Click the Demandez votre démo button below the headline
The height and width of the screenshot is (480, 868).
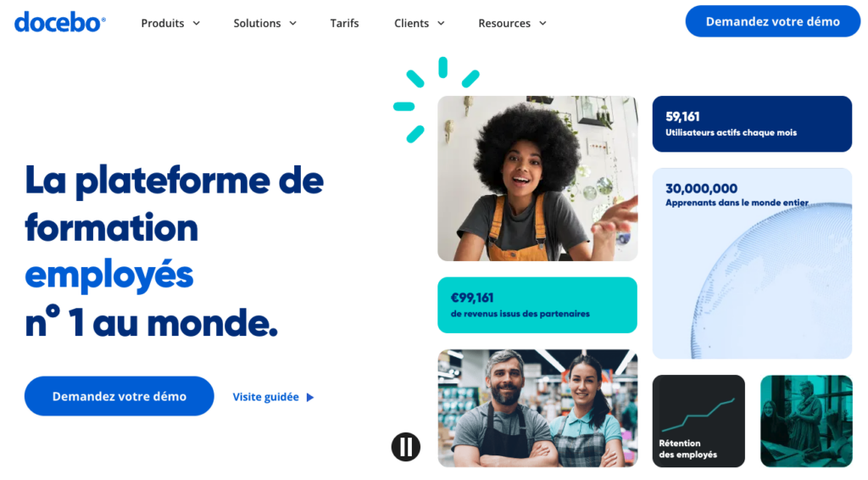pyautogui.click(x=119, y=396)
